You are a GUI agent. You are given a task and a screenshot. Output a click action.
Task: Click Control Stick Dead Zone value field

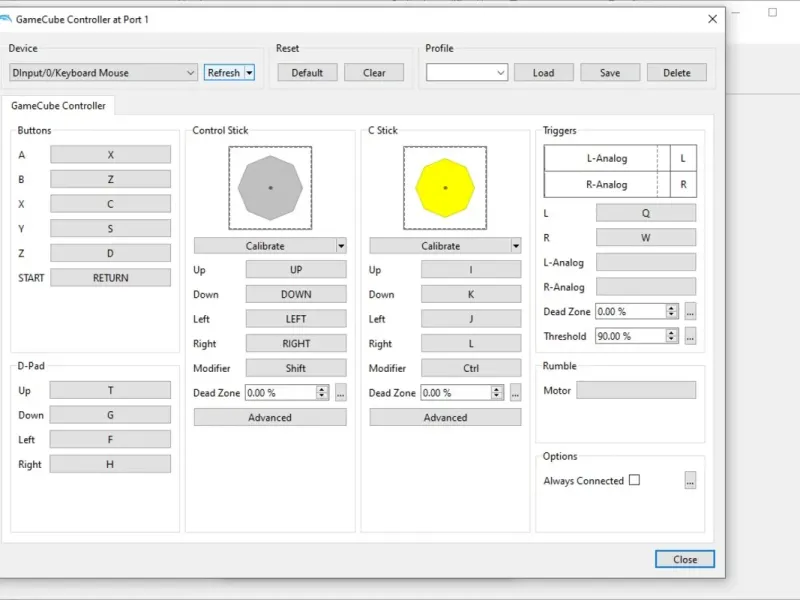(x=281, y=393)
